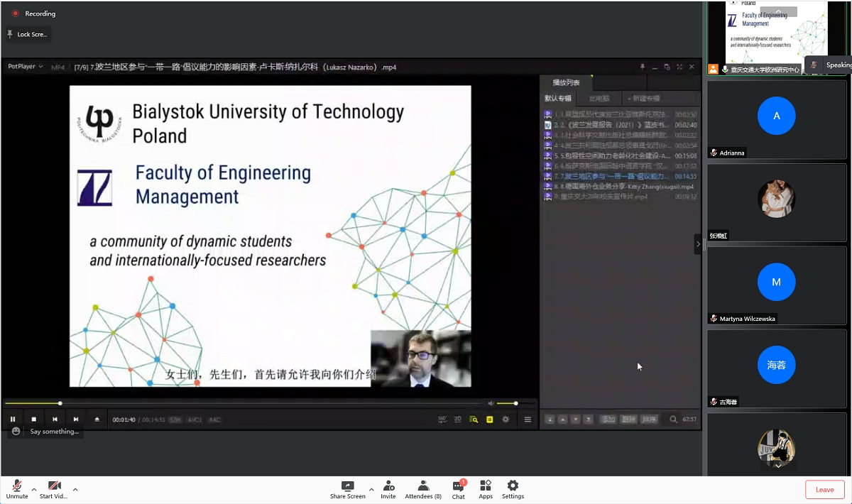Screen dimensions: 852x504
Task: Select playlist item with duration 00:02:22
Action: [x=621, y=135]
